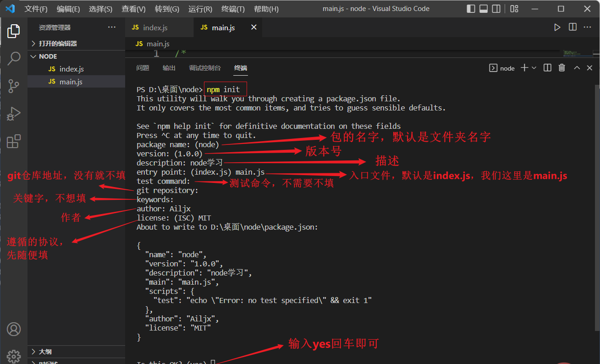Maximize the panel with the up chevron

point(577,68)
